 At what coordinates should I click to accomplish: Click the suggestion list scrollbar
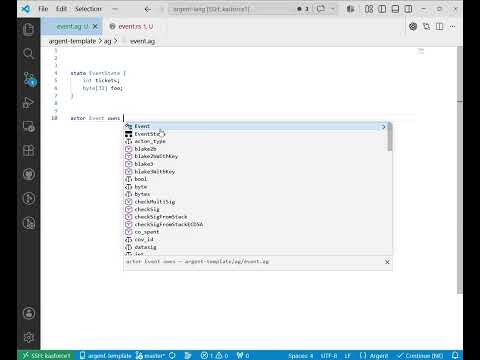(x=390, y=137)
